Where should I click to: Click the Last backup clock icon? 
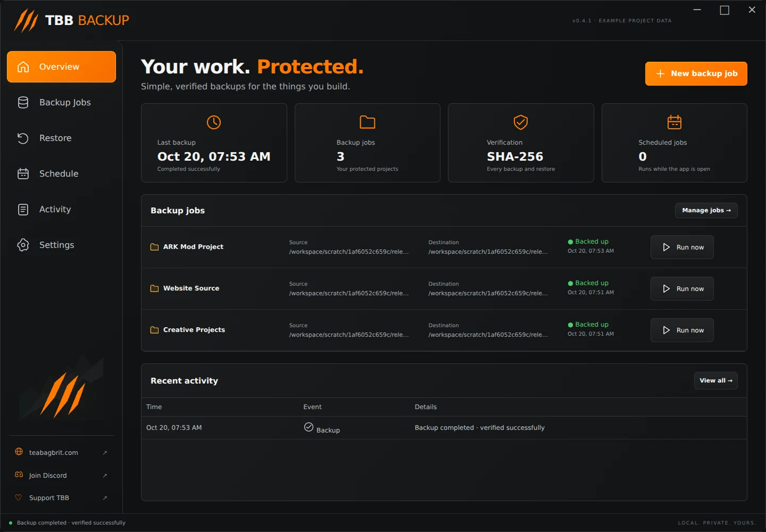[x=214, y=122]
